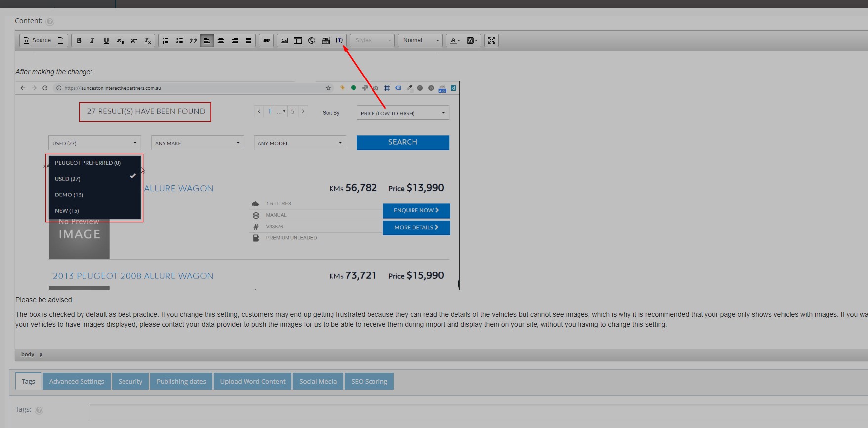Open the background color picker dropdown

(472, 40)
